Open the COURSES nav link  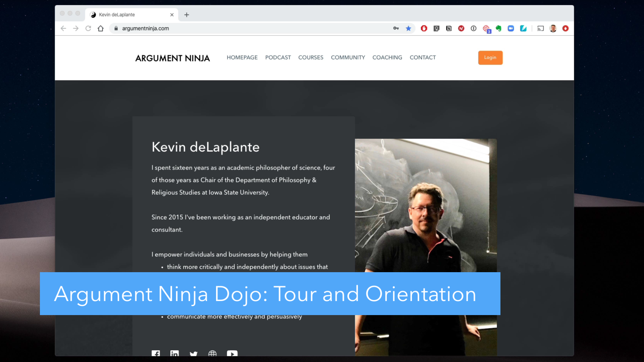tap(311, 58)
